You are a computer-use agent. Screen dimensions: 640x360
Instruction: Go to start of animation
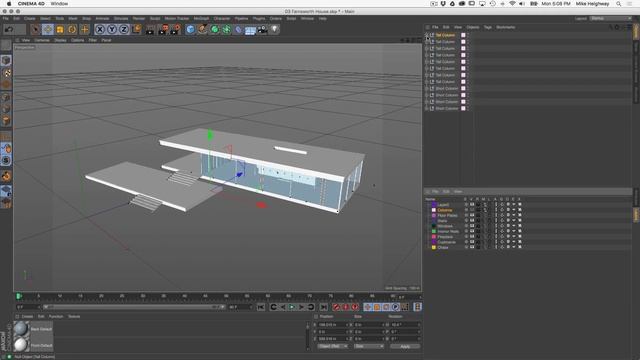pyautogui.click(x=261, y=307)
